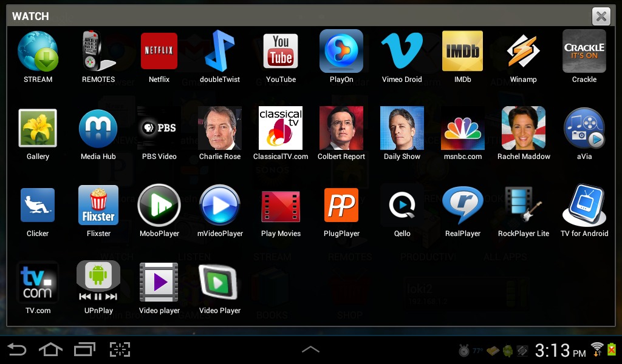Go to the Home screen
This screenshot has height=364, width=622.
51,349
